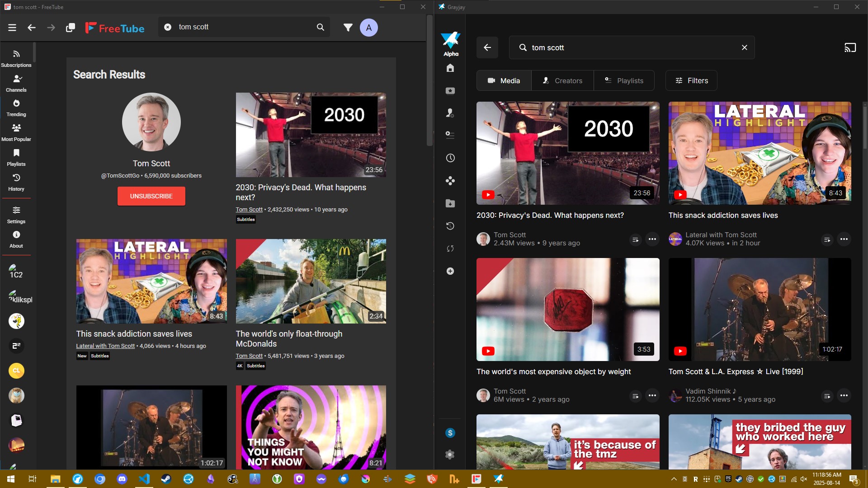Open 2030 Privacy's Dead thumbnail in FreeTube
The width and height of the screenshot is (868, 488).
[311, 135]
